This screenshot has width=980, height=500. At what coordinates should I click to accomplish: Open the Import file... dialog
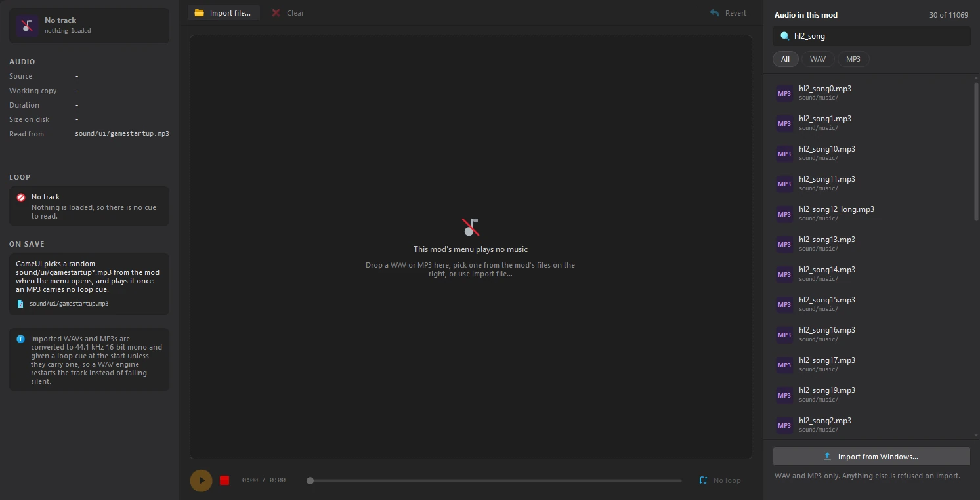click(x=224, y=13)
